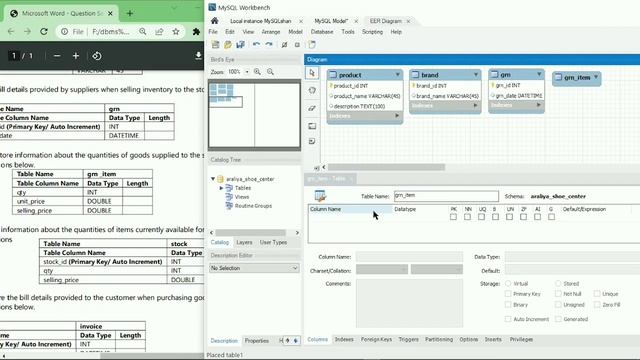Expand the Tables node in Catalog Tree
Image resolution: width=640 pixels, height=360 pixels.
tap(221, 188)
